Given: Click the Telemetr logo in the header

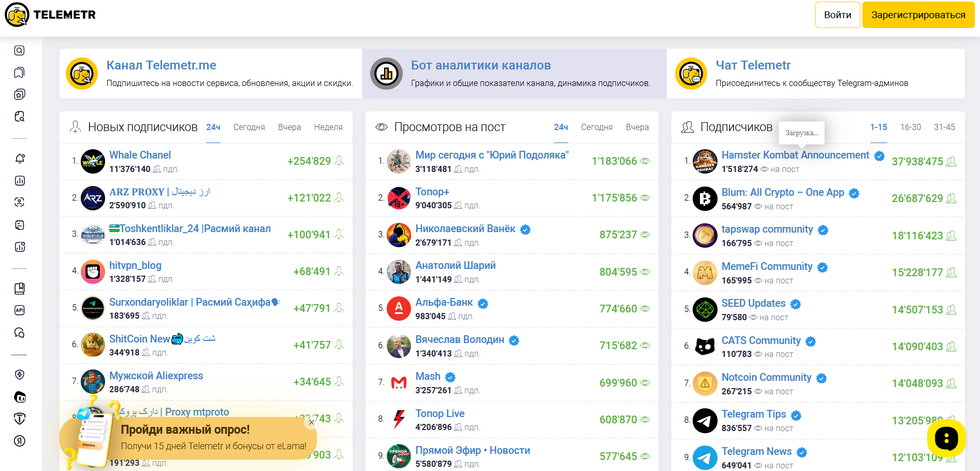Looking at the screenshot, I should (50, 15).
